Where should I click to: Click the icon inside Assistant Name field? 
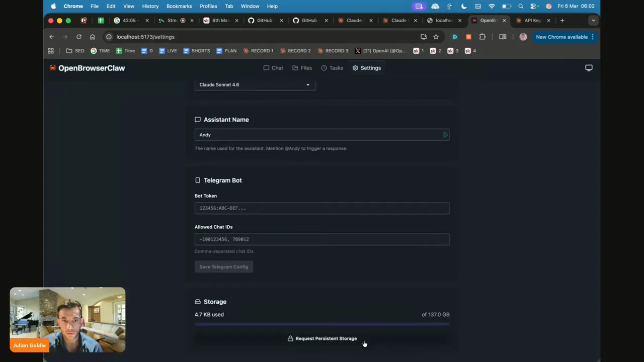(445, 135)
